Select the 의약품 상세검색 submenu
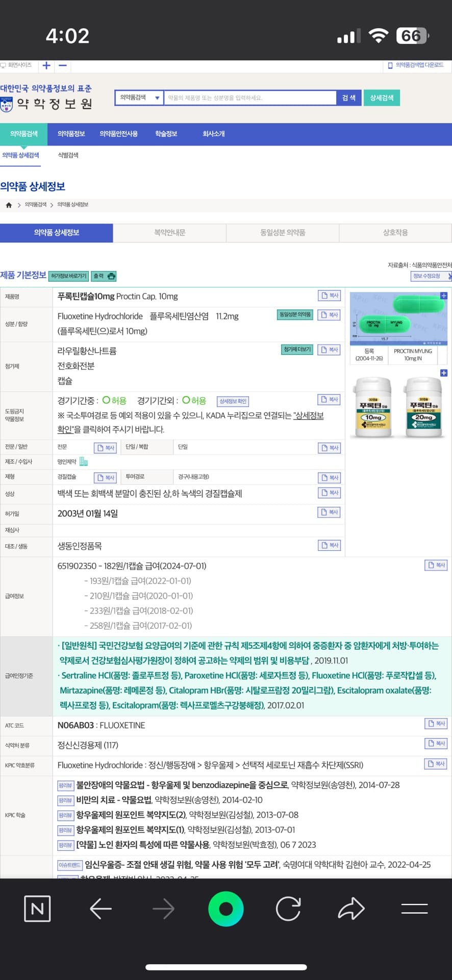The height and width of the screenshot is (980, 452). 21,155
